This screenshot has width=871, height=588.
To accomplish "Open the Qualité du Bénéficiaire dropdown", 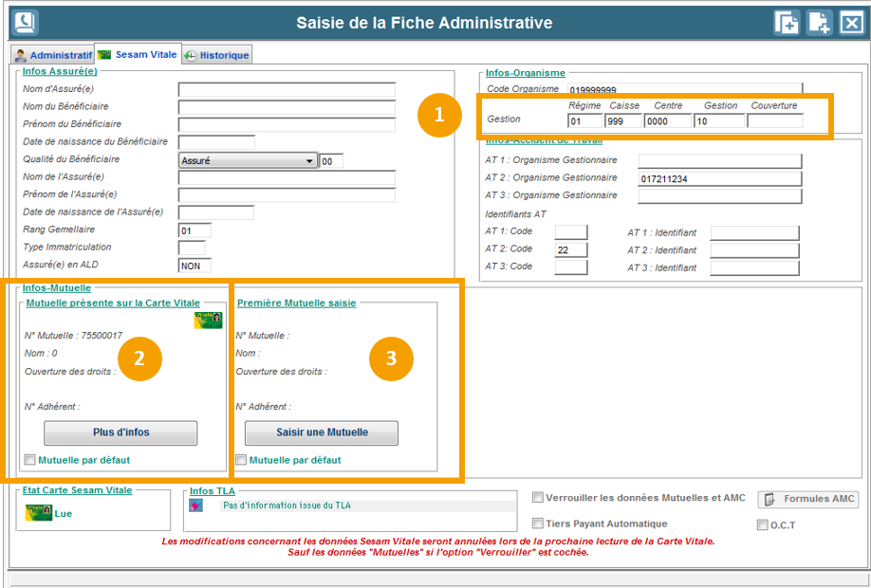I will [x=309, y=161].
